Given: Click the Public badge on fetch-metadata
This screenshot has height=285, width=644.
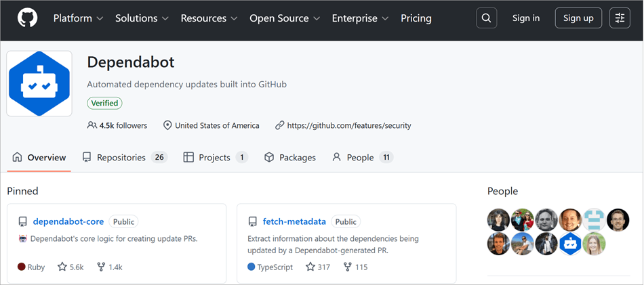Looking at the screenshot, I should pyautogui.click(x=346, y=222).
